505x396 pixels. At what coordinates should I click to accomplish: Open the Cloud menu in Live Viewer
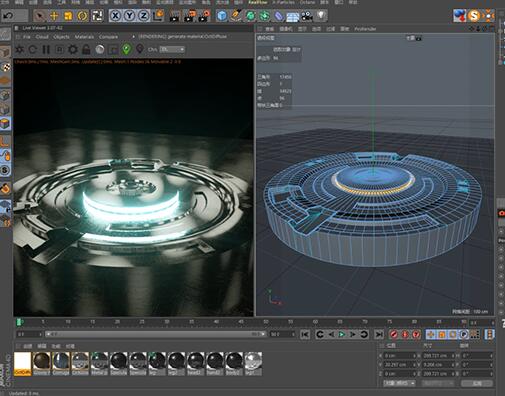coord(42,37)
